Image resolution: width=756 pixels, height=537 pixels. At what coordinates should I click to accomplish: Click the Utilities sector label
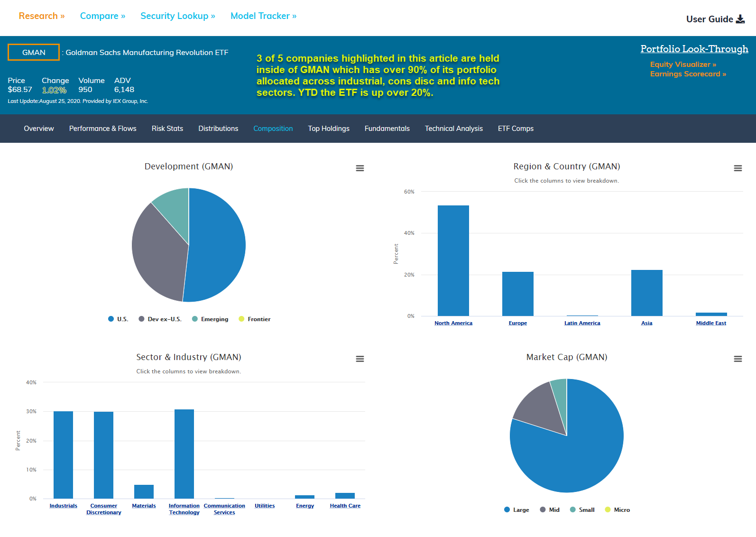pyautogui.click(x=265, y=506)
